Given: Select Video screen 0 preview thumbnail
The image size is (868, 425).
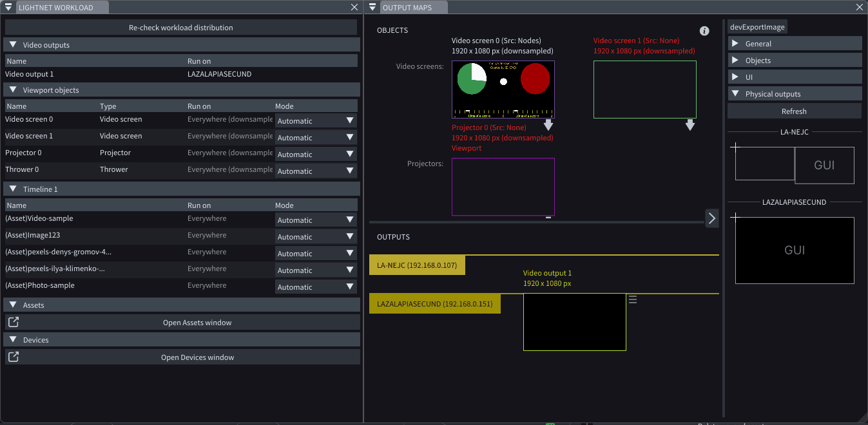Looking at the screenshot, I should click(503, 90).
